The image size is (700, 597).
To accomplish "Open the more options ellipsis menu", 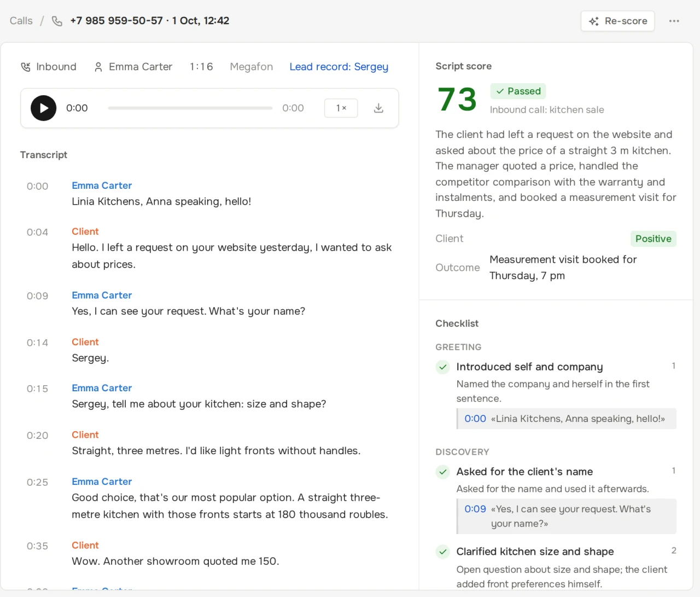I will 674,21.
